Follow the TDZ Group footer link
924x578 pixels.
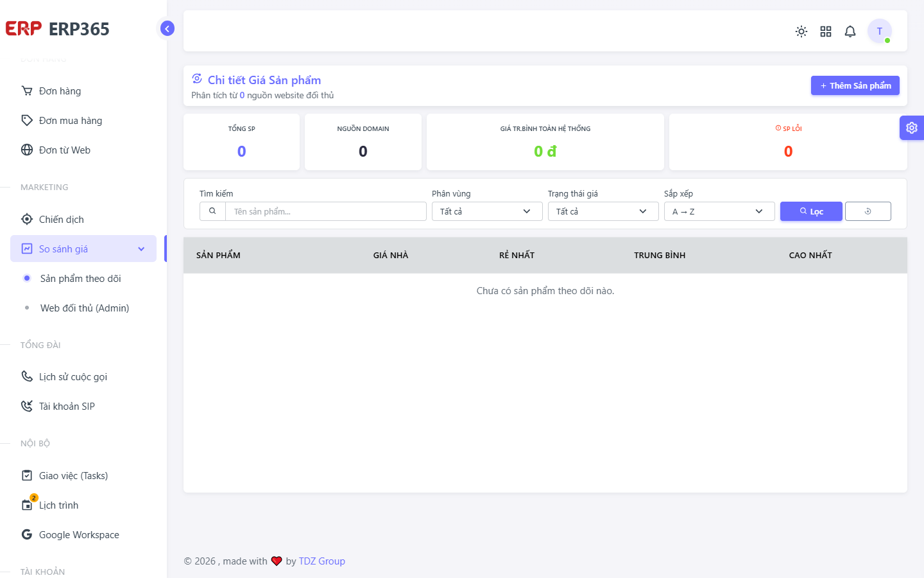click(322, 561)
